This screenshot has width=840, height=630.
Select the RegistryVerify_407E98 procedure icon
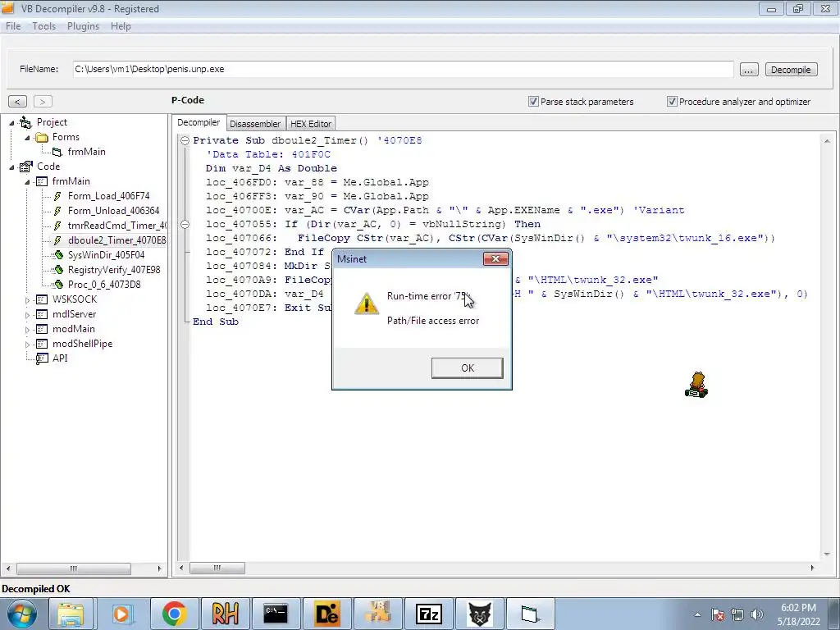(x=58, y=269)
